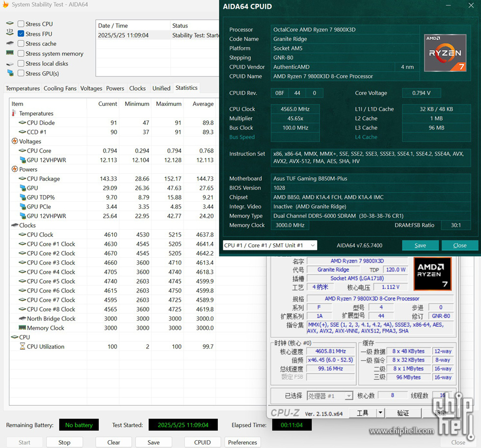Click the monitor icon beside GPU TDP% row
The height and width of the screenshot is (448, 481).
23,197
